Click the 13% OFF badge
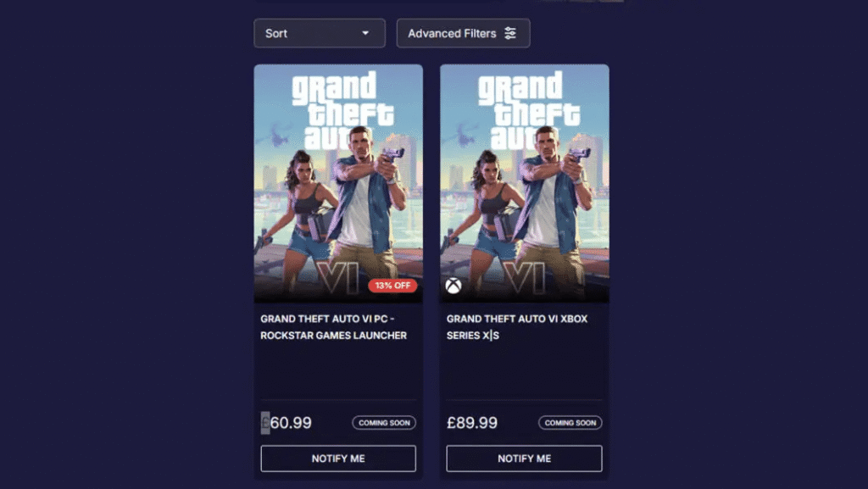The height and width of the screenshot is (489, 868). click(392, 286)
